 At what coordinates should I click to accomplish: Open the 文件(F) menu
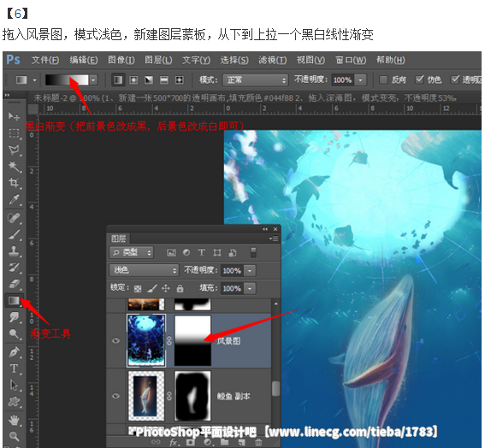(x=45, y=60)
